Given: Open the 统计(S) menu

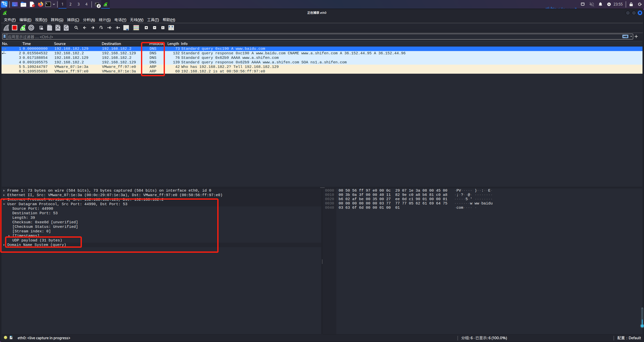Looking at the screenshot, I should click(x=104, y=20).
